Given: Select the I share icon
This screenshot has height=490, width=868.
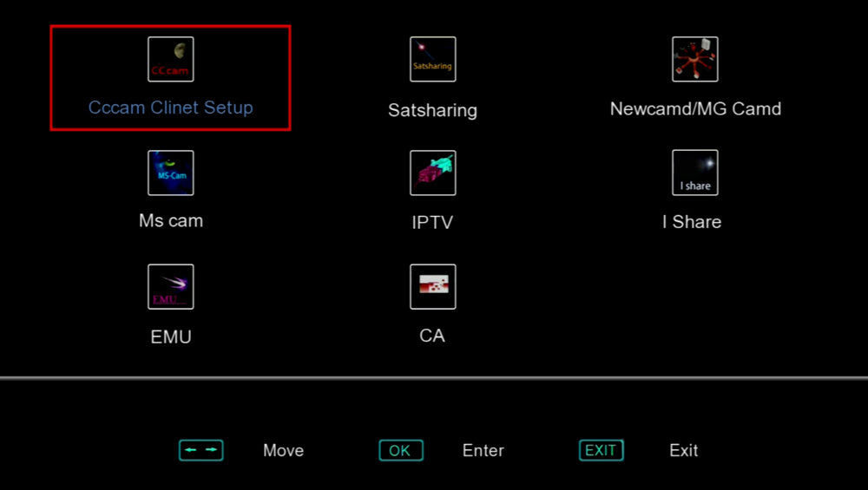Looking at the screenshot, I should 694,173.
